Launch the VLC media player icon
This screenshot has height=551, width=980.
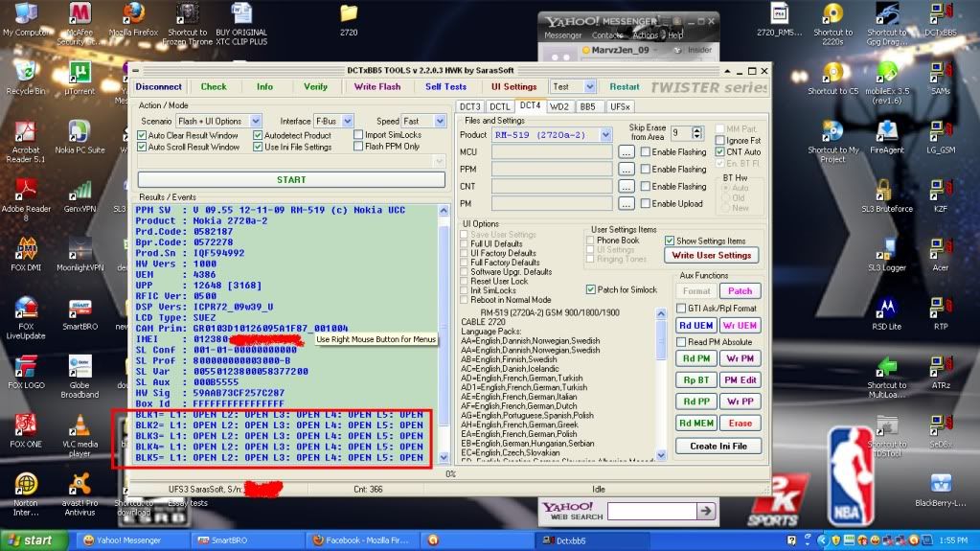click(x=80, y=435)
